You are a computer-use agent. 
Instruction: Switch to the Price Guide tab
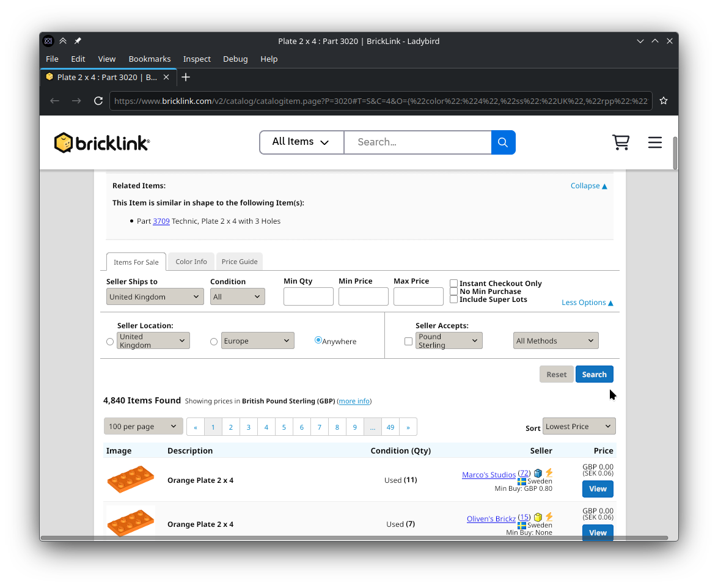(x=240, y=262)
